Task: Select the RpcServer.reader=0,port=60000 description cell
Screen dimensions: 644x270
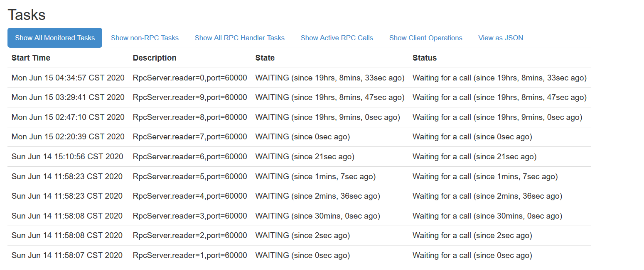Action: 190,78
